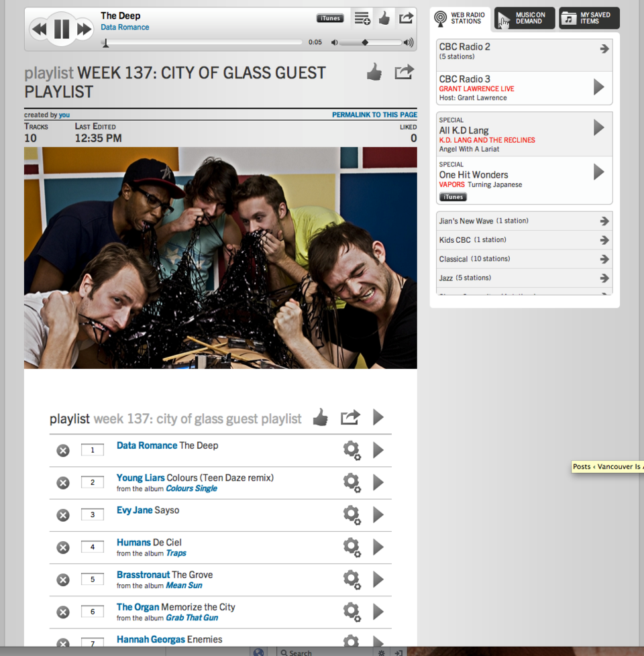Play the entire week 137 playlist
This screenshot has width=644, height=656.
coord(378,417)
